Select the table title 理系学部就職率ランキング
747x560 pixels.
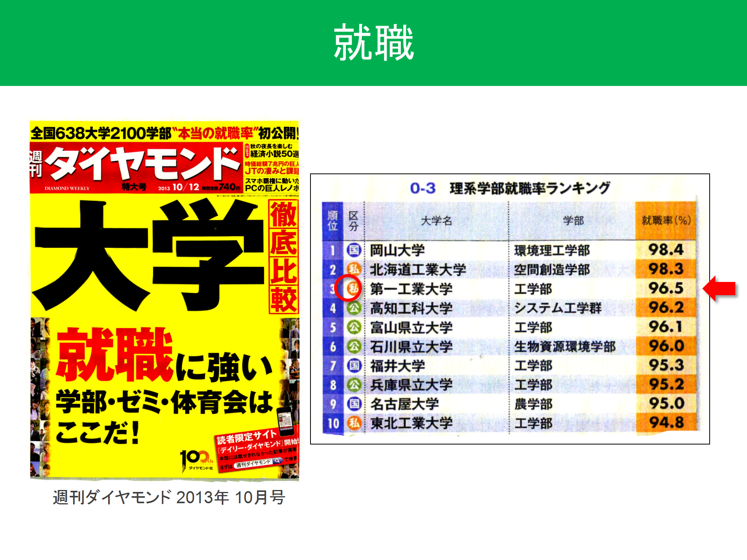[530, 188]
